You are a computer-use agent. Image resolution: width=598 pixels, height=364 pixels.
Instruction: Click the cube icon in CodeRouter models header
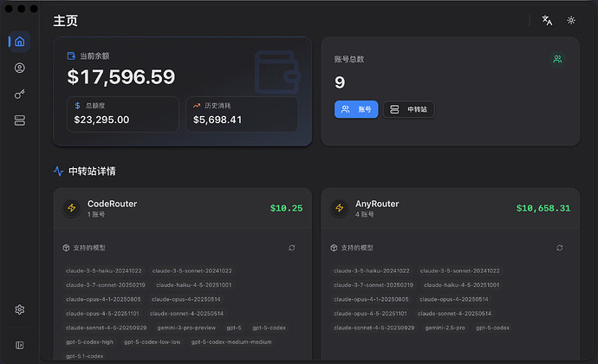click(66, 248)
